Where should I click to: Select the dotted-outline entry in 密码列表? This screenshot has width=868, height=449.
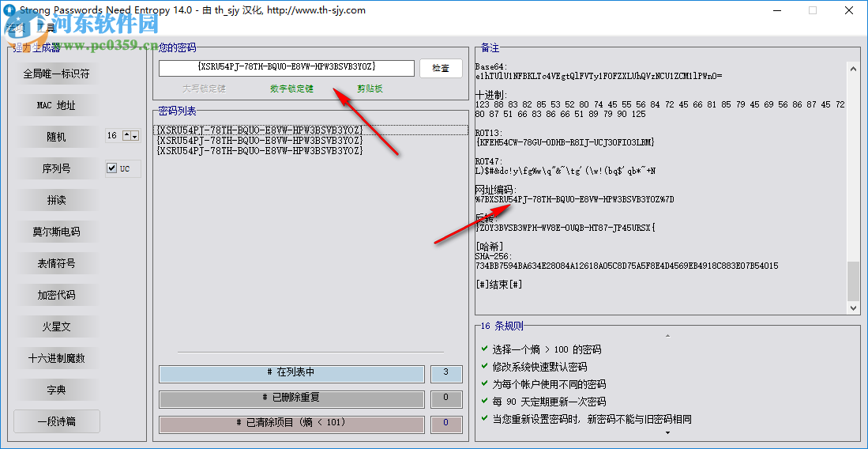[x=312, y=130]
